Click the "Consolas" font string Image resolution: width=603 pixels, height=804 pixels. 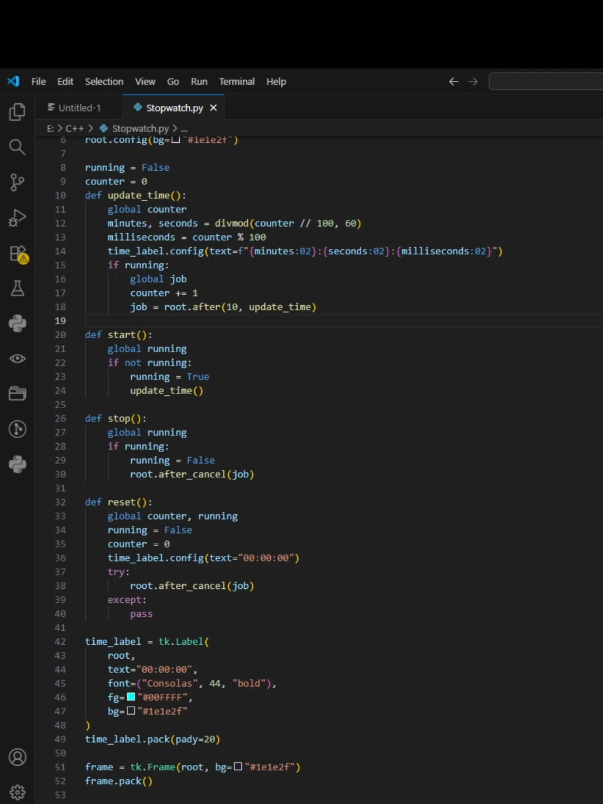(172, 684)
